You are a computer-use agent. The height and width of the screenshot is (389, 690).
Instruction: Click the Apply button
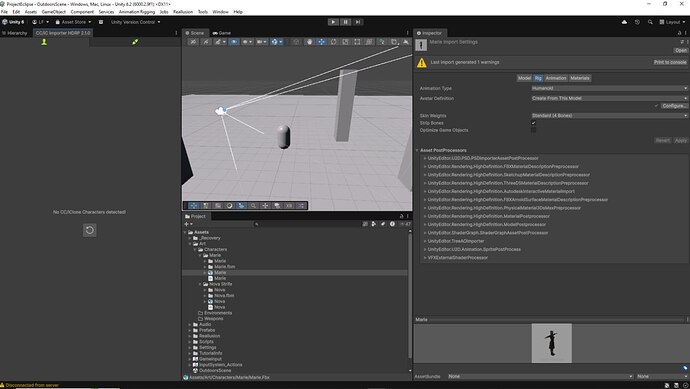(680, 141)
